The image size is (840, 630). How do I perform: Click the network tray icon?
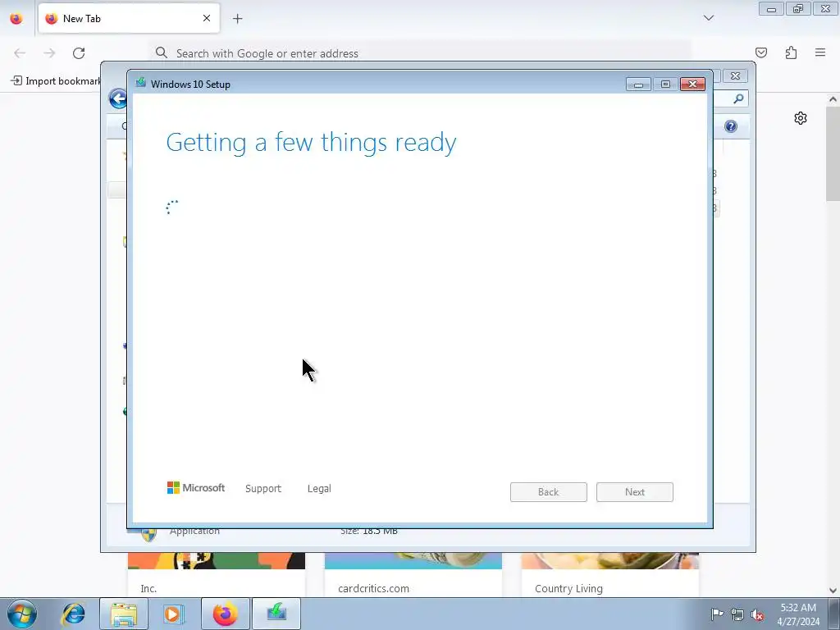tap(737, 614)
